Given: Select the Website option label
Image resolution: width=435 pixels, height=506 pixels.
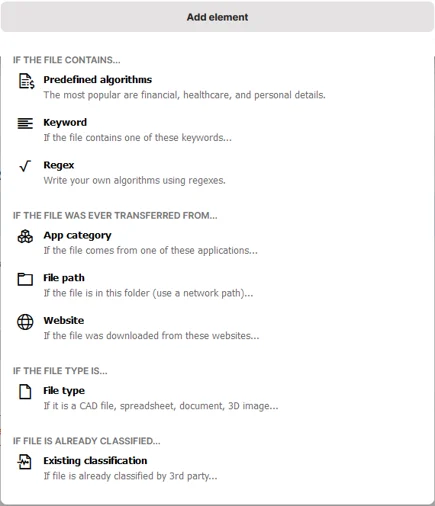Looking at the screenshot, I should point(64,320).
